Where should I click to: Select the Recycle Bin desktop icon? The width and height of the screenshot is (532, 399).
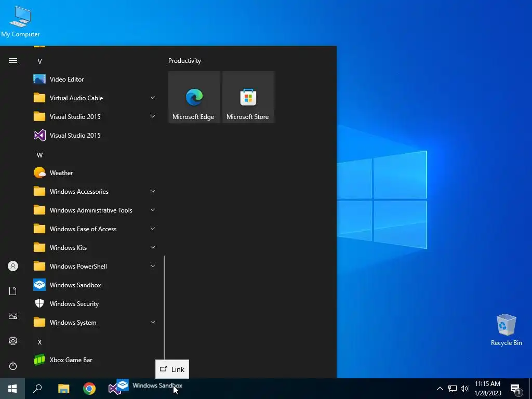506,330
